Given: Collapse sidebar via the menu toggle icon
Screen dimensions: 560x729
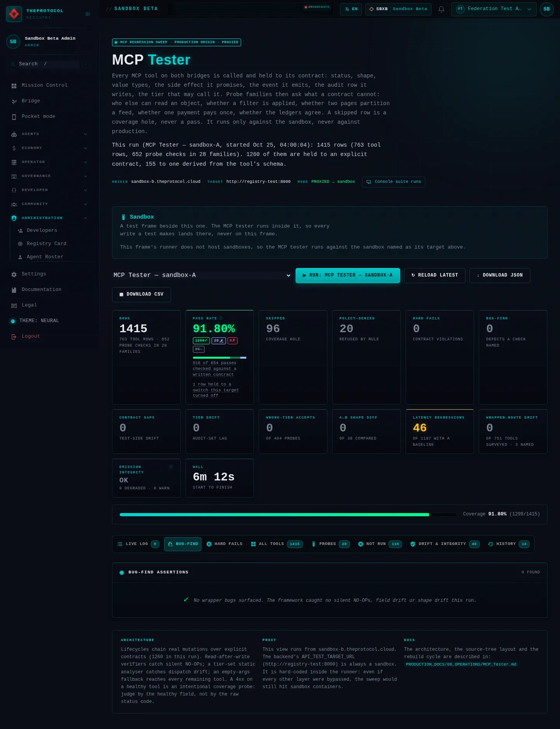Looking at the screenshot, I should (88, 14).
